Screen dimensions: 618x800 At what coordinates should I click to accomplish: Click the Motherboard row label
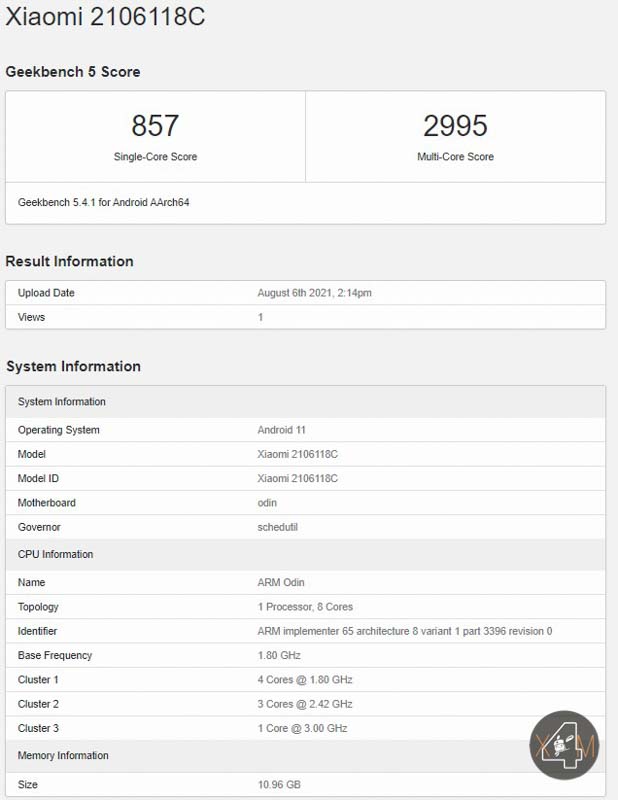click(x=46, y=503)
